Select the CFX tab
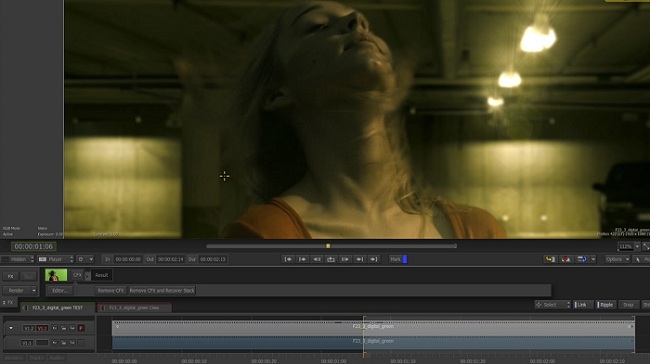The image size is (650, 364). (77, 275)
